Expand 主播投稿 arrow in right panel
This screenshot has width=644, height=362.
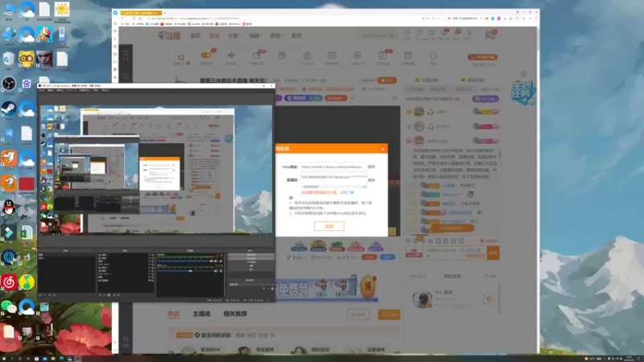pos(440,80)
